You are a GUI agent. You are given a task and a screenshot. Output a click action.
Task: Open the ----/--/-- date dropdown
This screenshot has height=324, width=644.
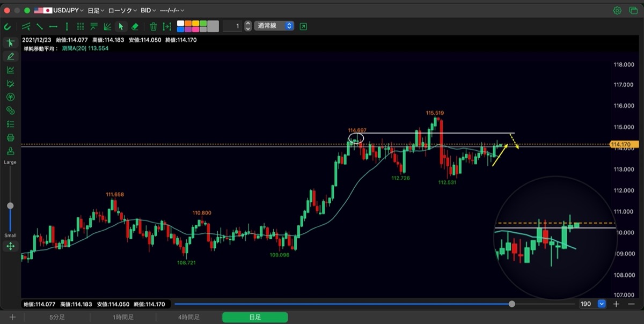pos(172,10)
